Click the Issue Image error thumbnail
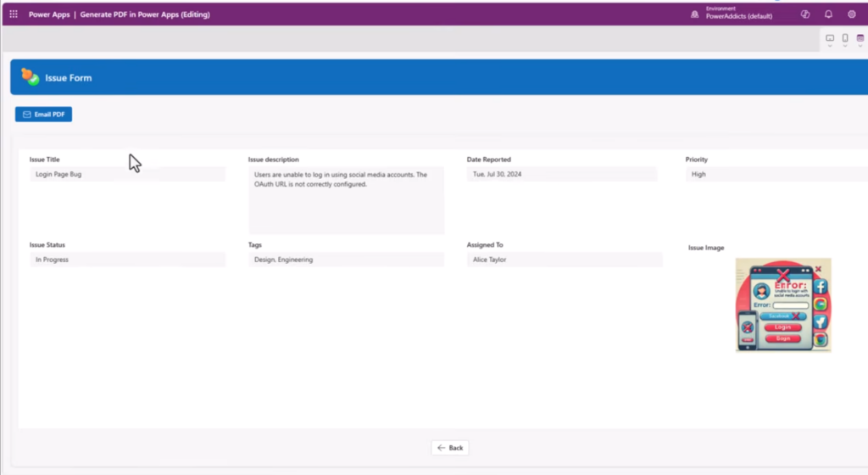Image resolution: width=868 pixels, height=475 pixels. [x=783, y=305]
